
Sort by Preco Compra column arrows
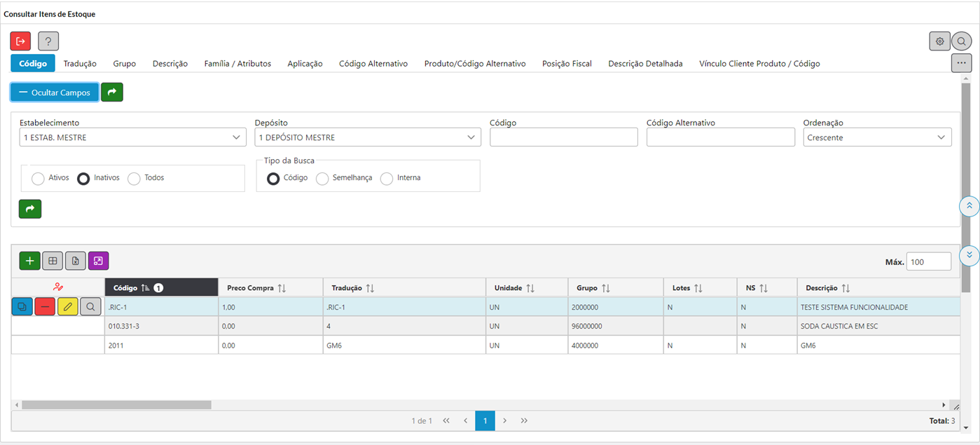coord(282,288)
